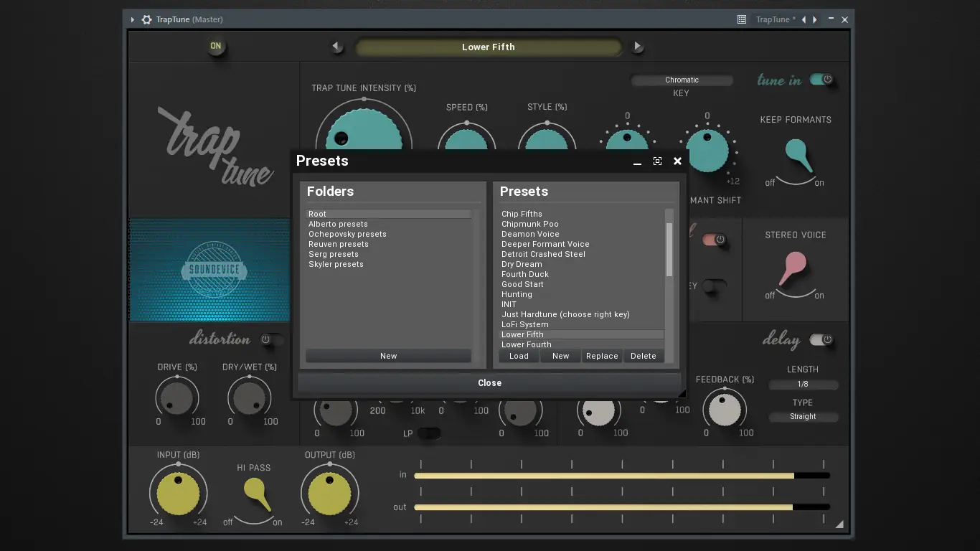The width and height of the screenshot is (980, 551).
Task: Flip the Keep Formants switch
Action: click(x=796, y=156)
